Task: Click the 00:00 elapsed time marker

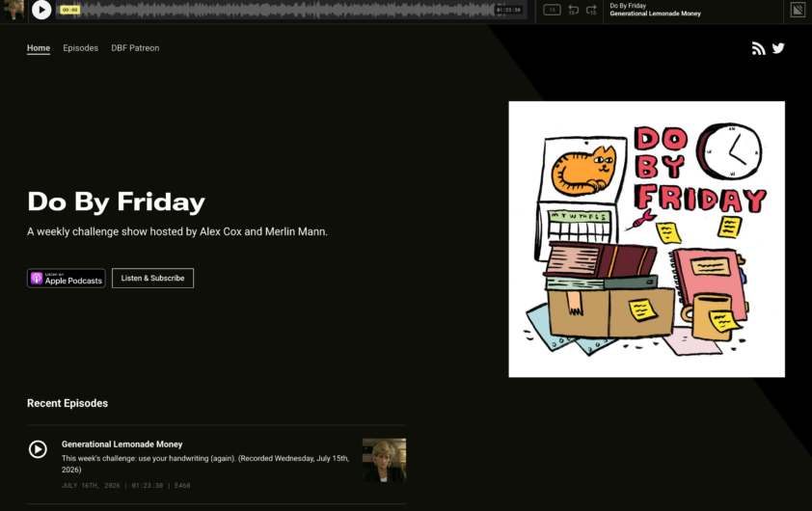Action: [x=69, y=10]
